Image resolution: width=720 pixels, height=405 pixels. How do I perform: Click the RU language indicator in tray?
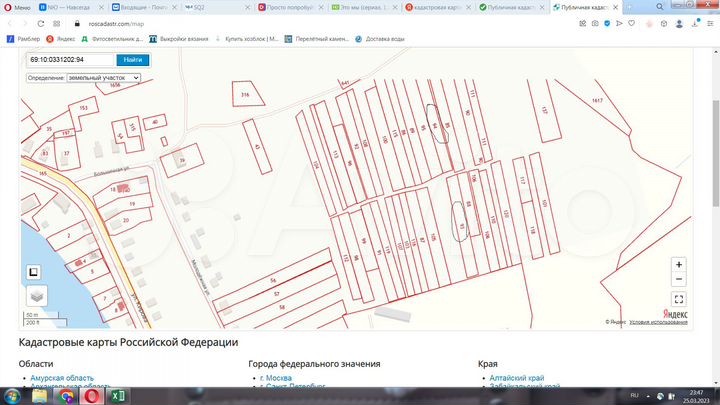point(634,395)
